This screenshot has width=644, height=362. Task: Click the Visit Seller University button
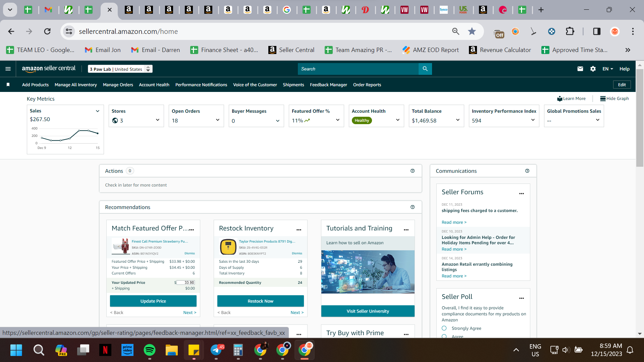pyautogui.click(x=368, y=311)
